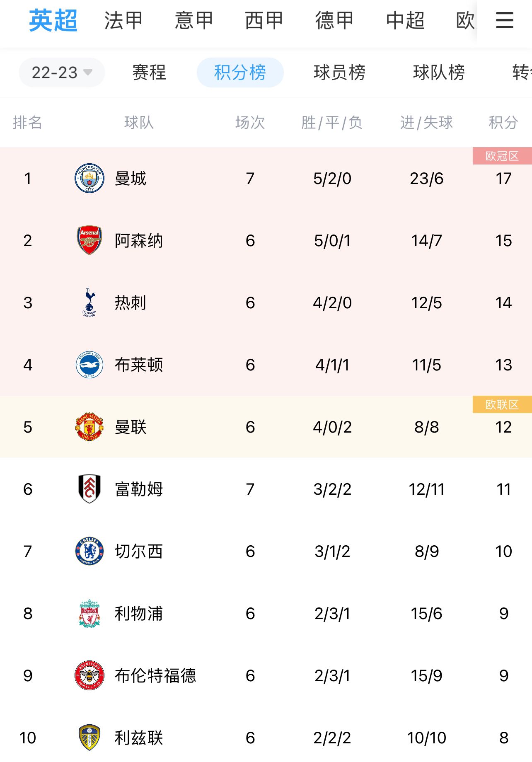Select the 中超 league tab
Image resolution: width=532 pixels, height=762 pixels.
point(405,20)
